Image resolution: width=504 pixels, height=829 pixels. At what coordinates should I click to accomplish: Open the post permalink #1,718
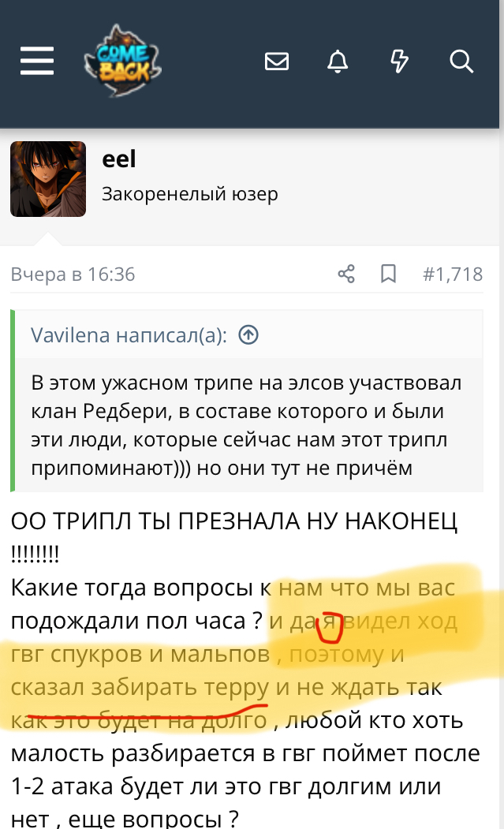click(453, 274)
